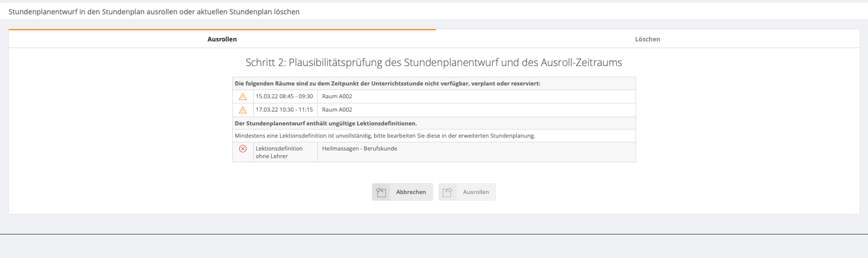
Task: Open the Löschen tab
Action: pos(647,39)
